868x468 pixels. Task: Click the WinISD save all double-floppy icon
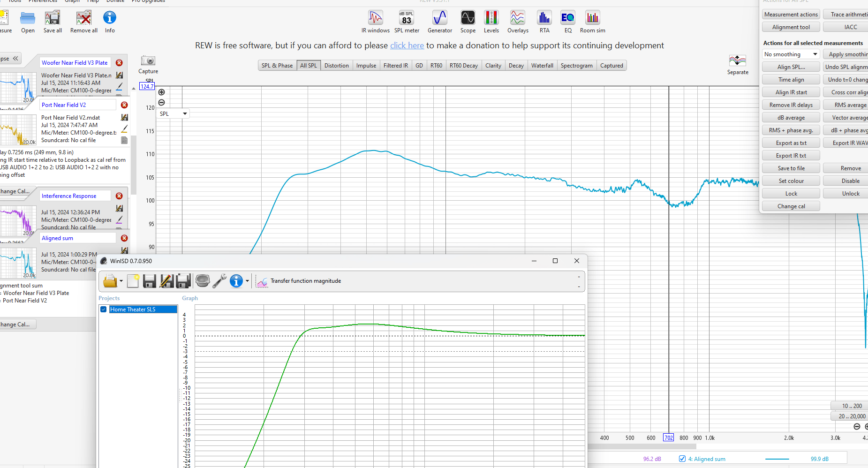[x=183, y=281]
